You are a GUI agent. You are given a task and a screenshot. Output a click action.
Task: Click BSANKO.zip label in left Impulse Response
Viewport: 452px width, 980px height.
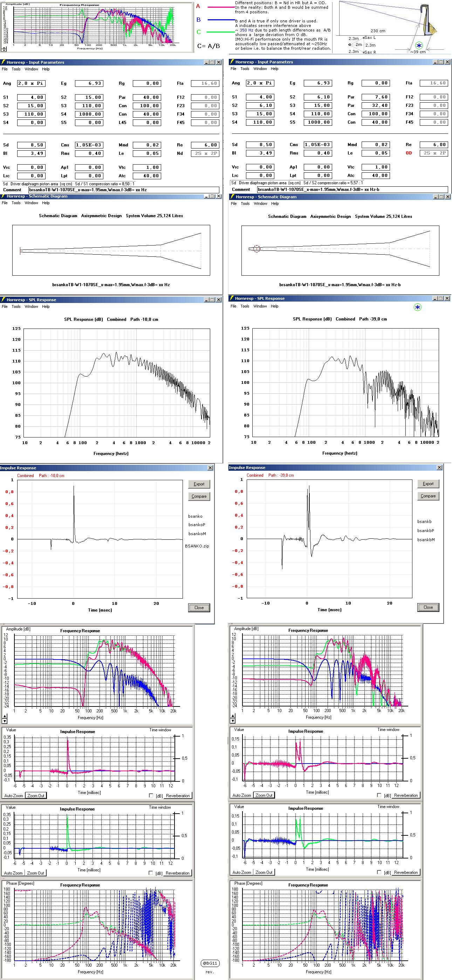coord(197,546)
